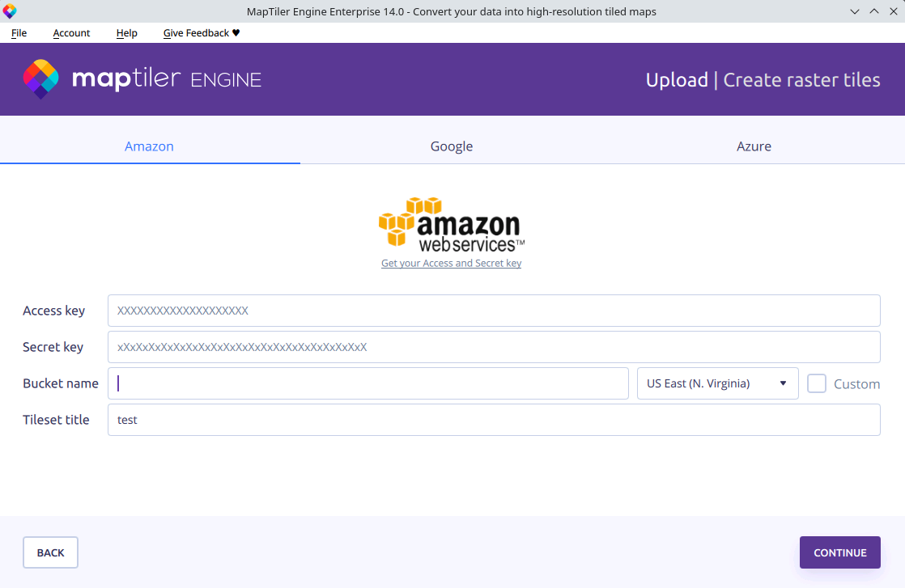Click the heart in Give Feedback
The width and height of the screenshot is (905, 588).
pos(236,33)
